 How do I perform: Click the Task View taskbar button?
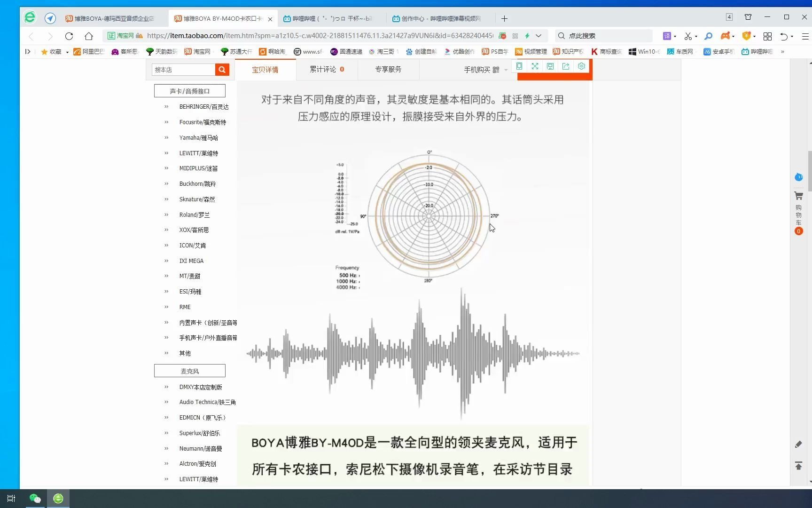(11, 498)
